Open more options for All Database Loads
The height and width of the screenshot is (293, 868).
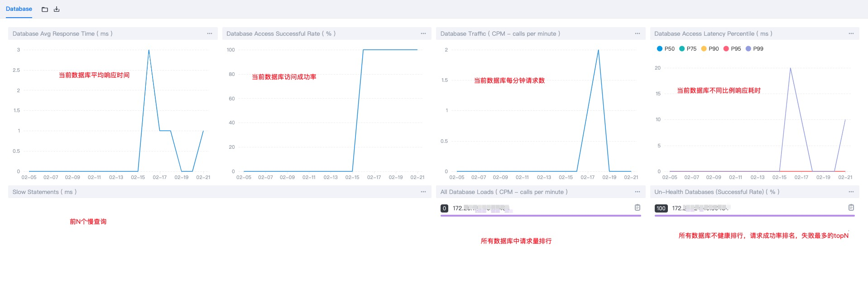[x=638, y=192]
